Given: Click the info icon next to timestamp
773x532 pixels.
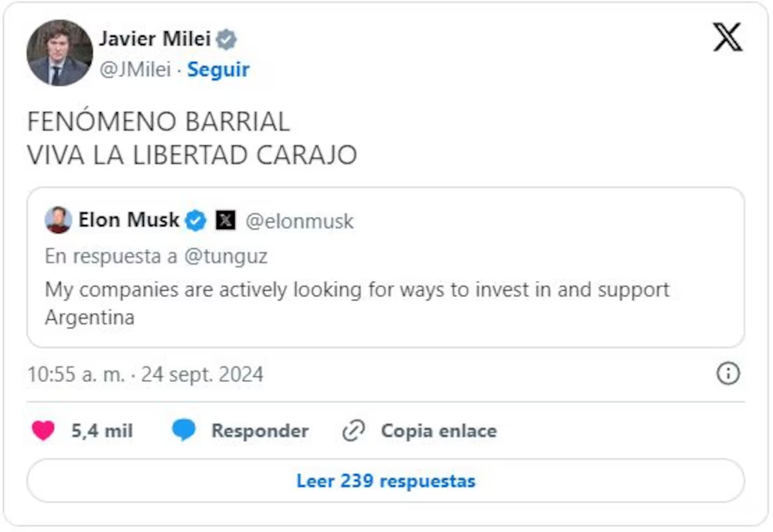Looking at the screenshot, I should (x=728, y=374).
